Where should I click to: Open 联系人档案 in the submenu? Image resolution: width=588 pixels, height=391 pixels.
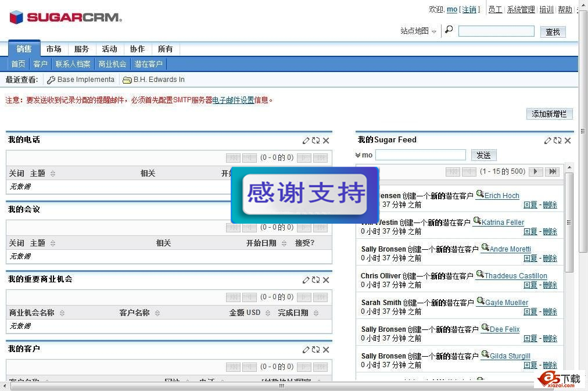73,64
